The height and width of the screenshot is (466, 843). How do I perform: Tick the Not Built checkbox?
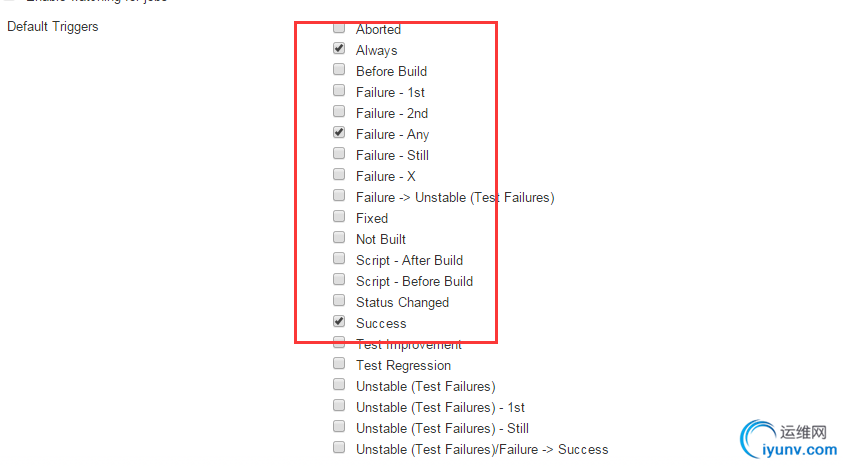point(339,237)
